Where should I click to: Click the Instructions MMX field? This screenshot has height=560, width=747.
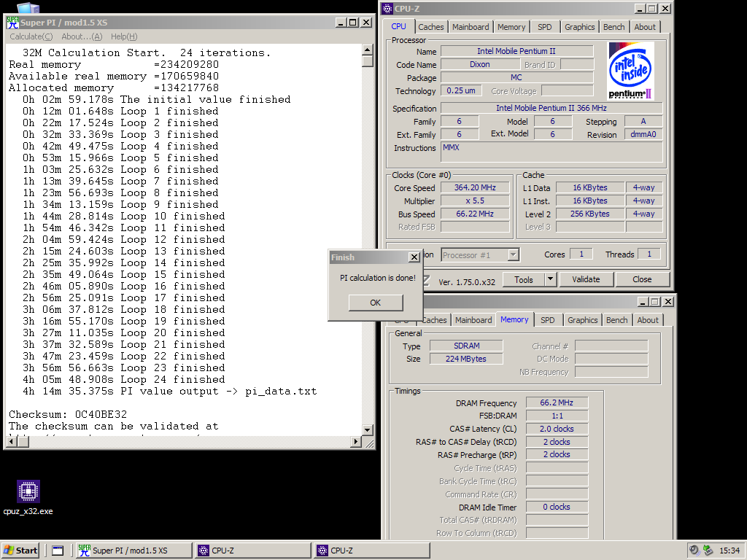(551, 152)
